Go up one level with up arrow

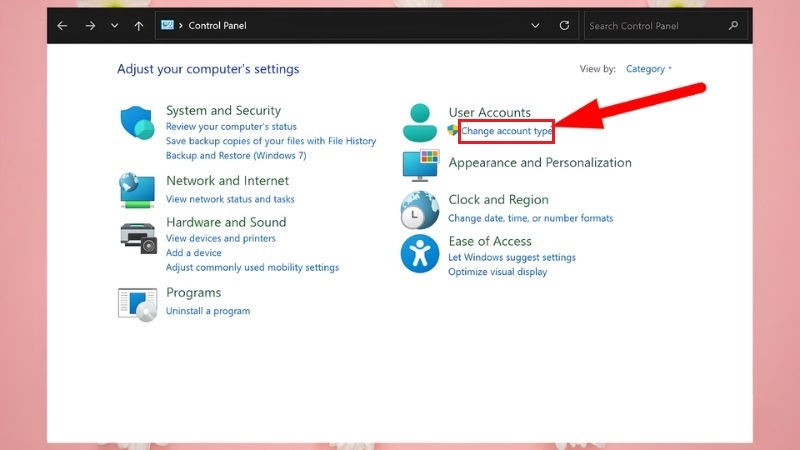coord(139,26)
